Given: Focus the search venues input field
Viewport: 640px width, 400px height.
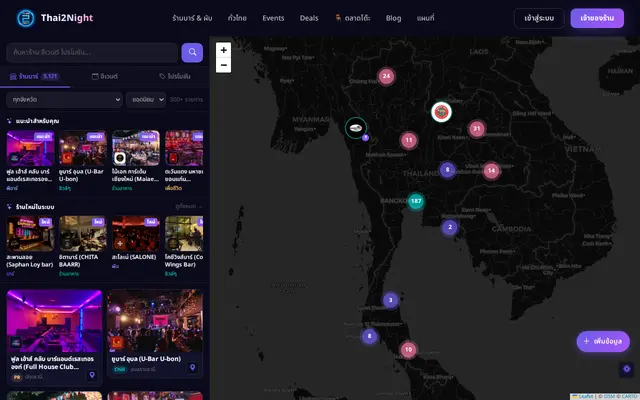Looking at the screenshot, I should [x=92, y=53].
